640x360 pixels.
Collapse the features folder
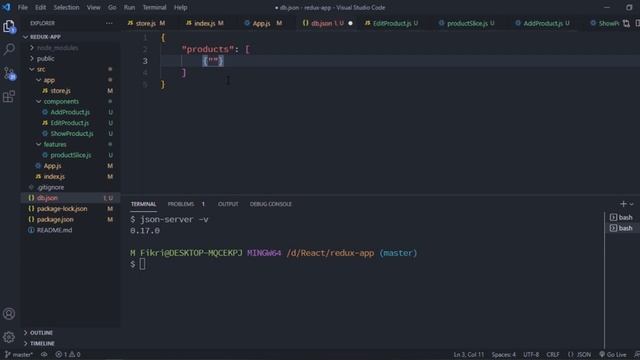[x=71, y=144]
